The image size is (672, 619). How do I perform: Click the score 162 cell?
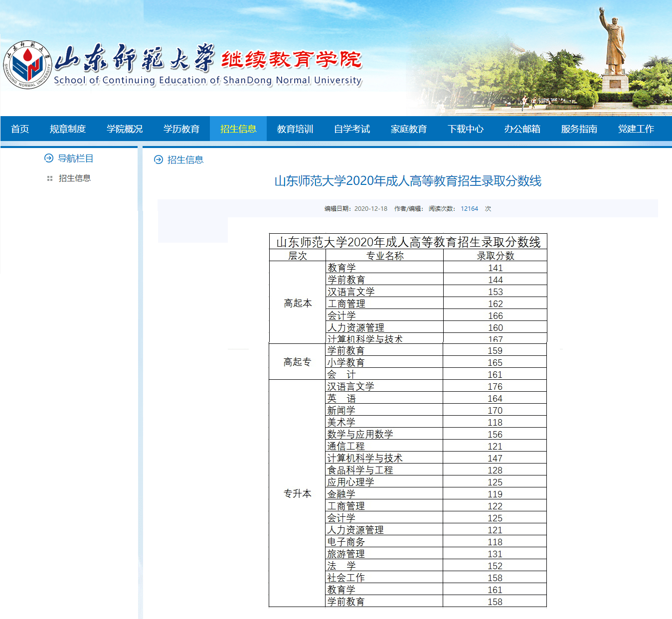(496, 304)
